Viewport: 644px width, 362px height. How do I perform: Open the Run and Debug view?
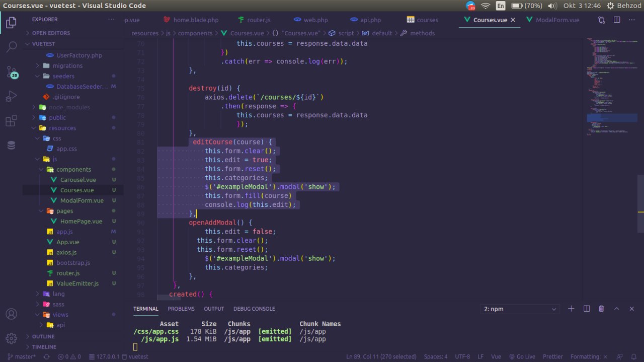pyautogui.click(x=11, y=96)
